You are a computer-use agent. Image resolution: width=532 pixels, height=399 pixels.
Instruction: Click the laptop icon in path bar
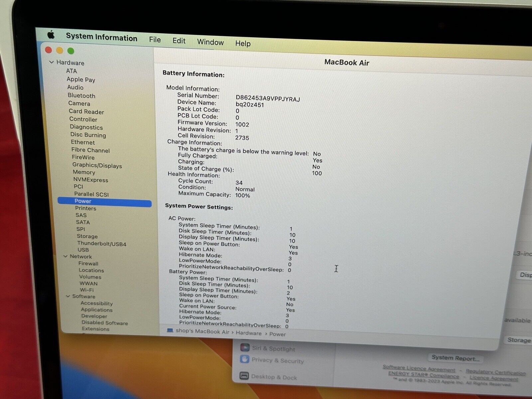(x=170, y=331)
